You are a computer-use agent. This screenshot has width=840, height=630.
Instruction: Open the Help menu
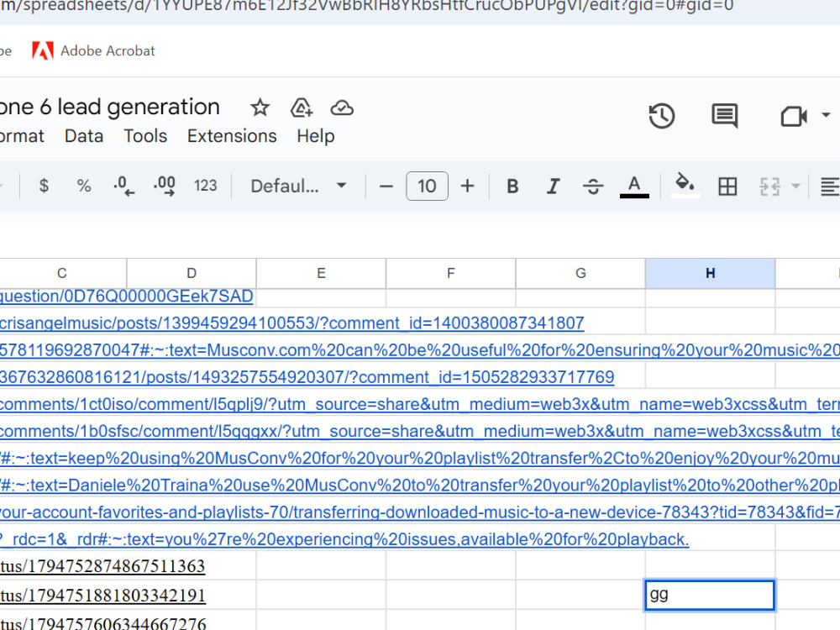coord(316,136)
